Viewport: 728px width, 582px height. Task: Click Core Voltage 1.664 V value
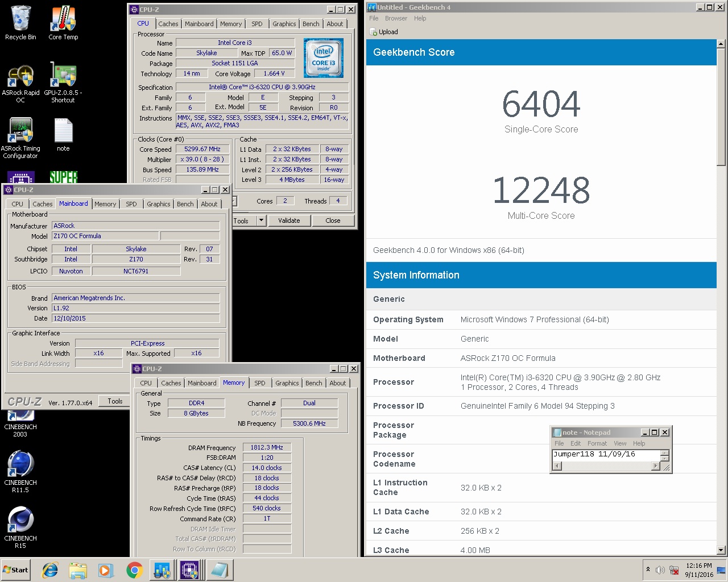(275, 73)
